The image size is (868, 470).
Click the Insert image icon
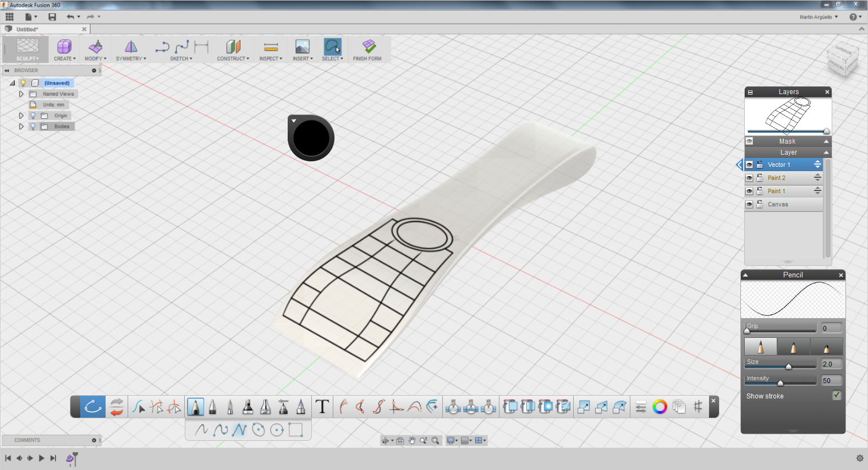pyautogui.click(x=303, y=46)
